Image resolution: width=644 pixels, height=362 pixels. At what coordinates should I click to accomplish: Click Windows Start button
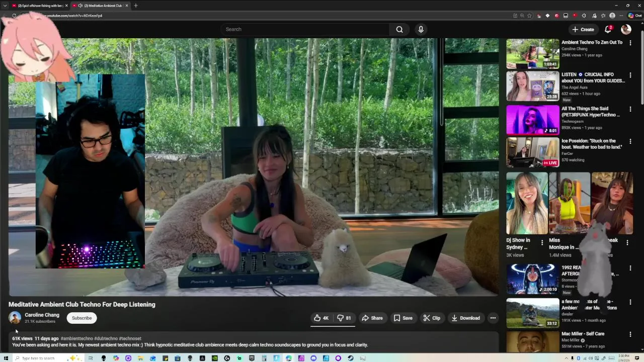point(6,358)
